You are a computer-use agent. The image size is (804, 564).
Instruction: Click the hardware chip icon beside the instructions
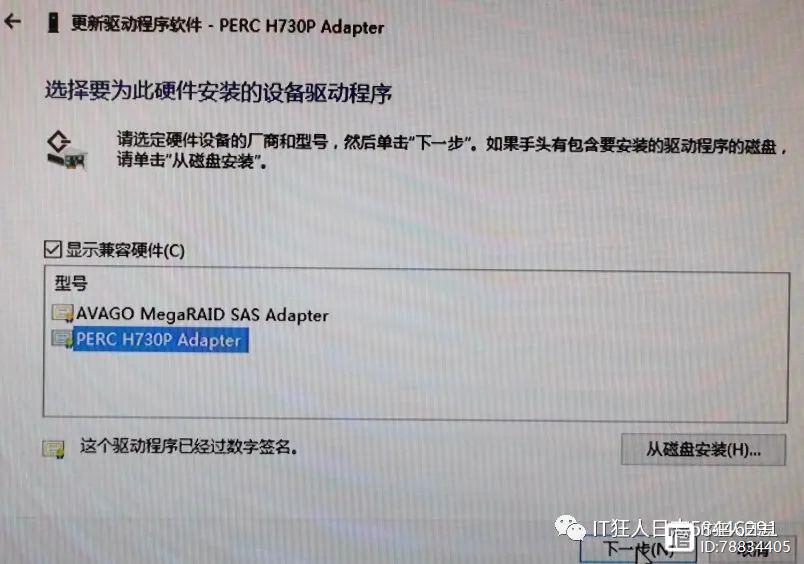click(x=67, y=150)
